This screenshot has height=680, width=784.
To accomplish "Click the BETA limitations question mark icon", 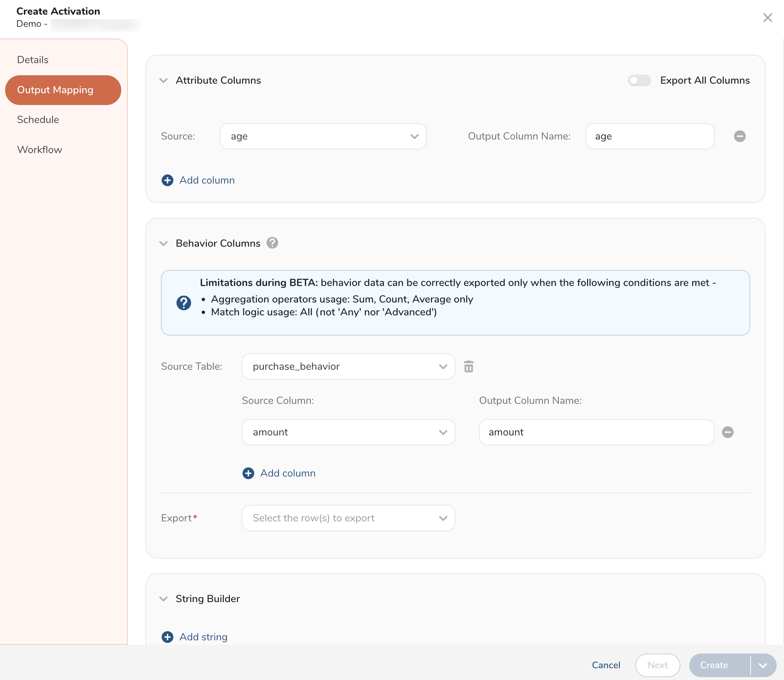I will tap(184, 303).
